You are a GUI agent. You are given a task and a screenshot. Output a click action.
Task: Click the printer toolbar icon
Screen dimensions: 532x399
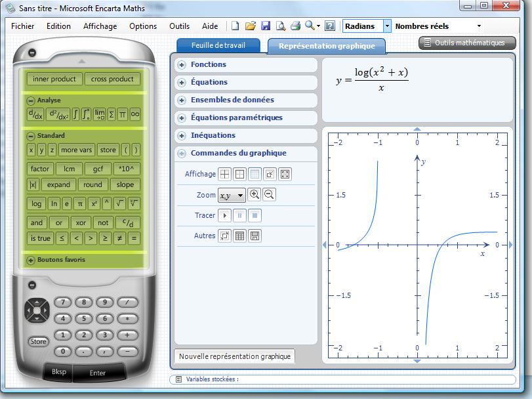click(x=295, y=26)
